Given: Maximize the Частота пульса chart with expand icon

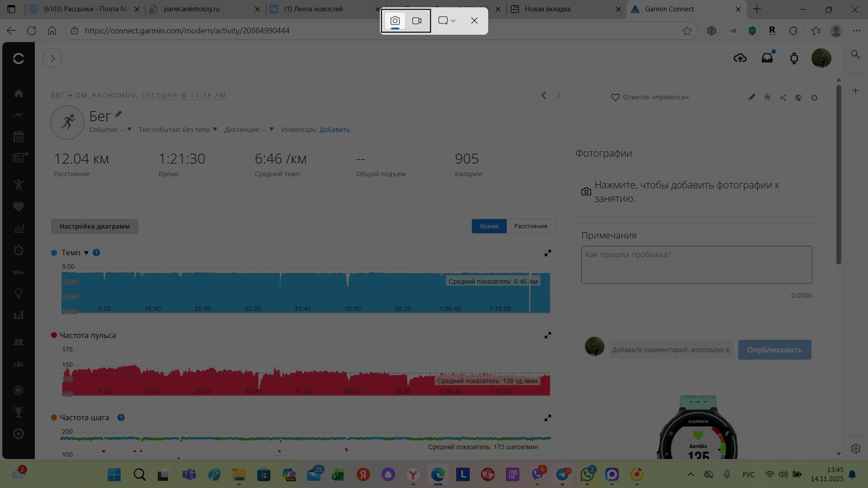Looking at the screenshot, I should pyautogui.click(x=547, y=335).
